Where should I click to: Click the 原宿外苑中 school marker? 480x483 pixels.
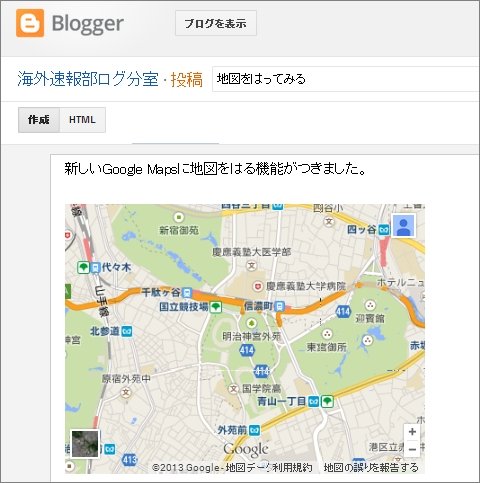pyautogui.click(x=126, y=392)
